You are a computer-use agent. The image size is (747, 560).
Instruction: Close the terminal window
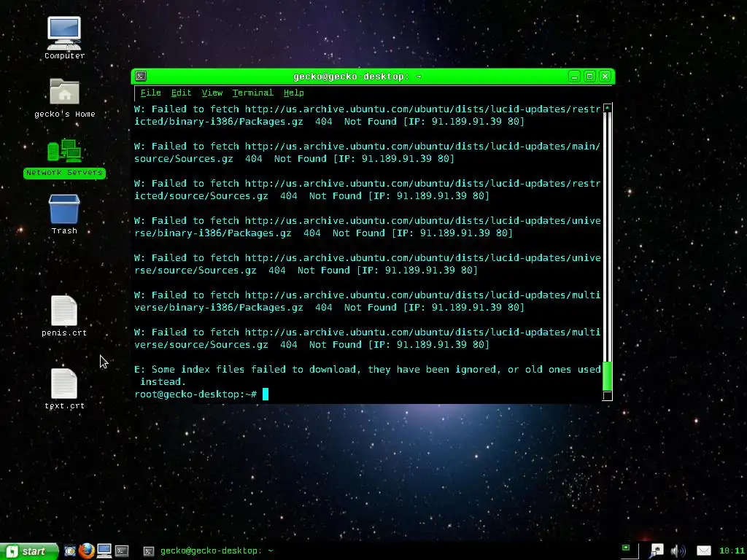(605, 76)
